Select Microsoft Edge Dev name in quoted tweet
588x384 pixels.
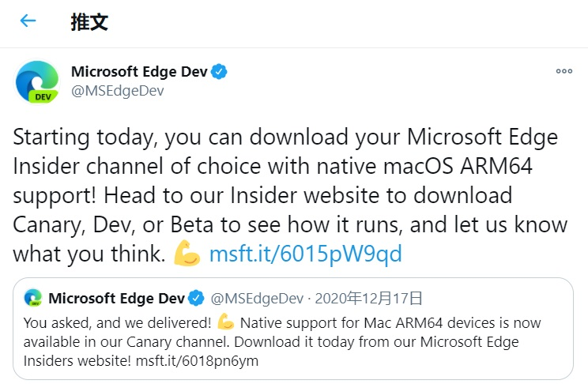coord(116,298)
